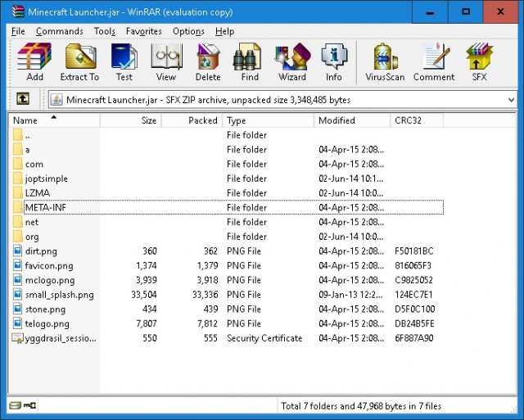Click the parent '..' folder icon
This screenshot has height=420, width=524.
18,135
